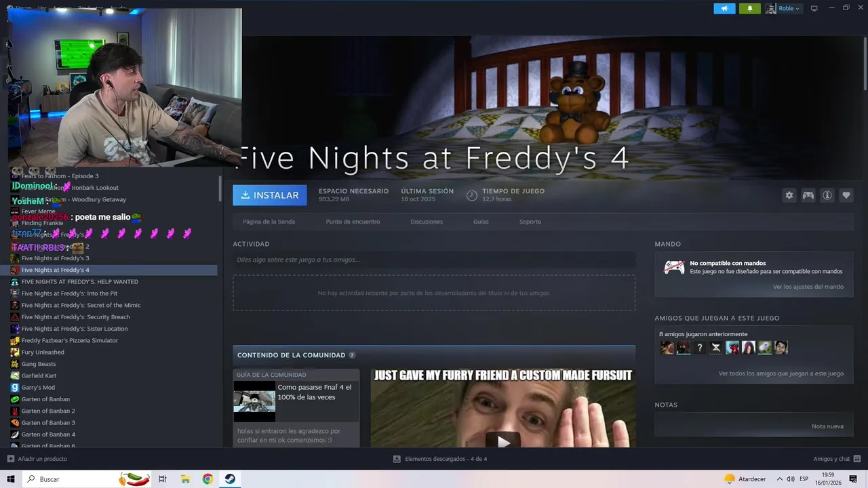Select Five Nights at Freddy's: Into the Pit
868x488 pixels.
click(x=69, y=293)
